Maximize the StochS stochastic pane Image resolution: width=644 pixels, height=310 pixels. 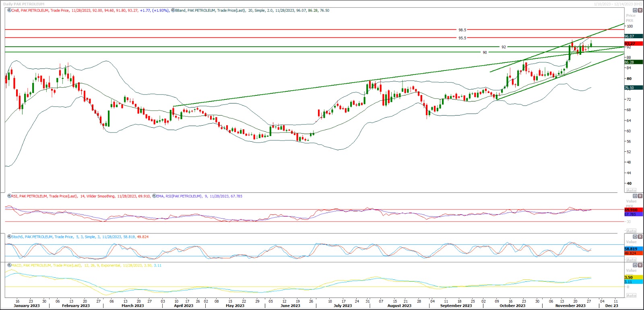tap(635, 237)
